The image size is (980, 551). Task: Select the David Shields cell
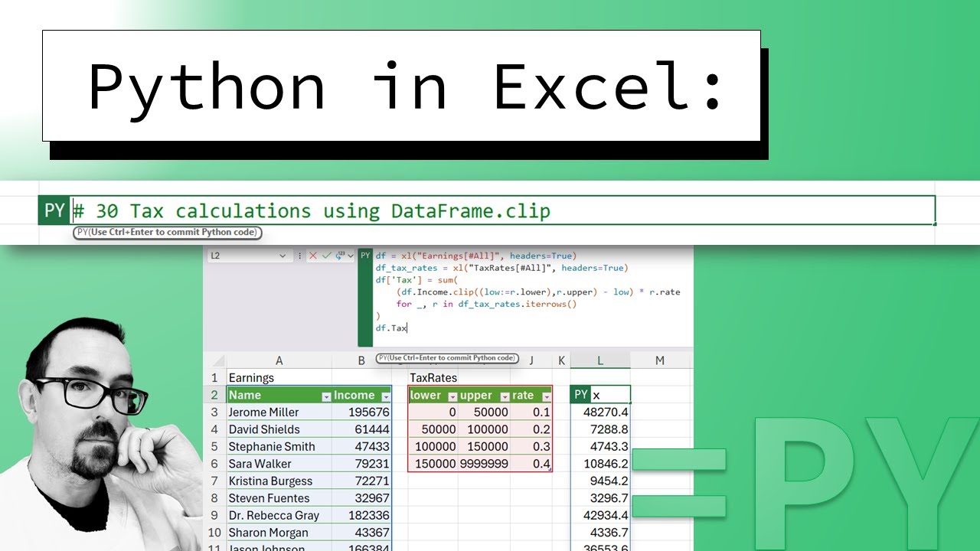[279, 429]
